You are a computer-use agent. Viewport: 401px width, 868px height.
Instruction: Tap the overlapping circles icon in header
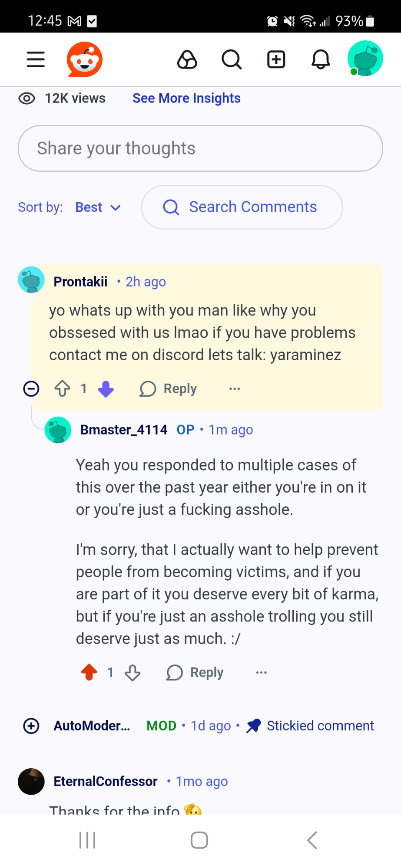[187, 59]
